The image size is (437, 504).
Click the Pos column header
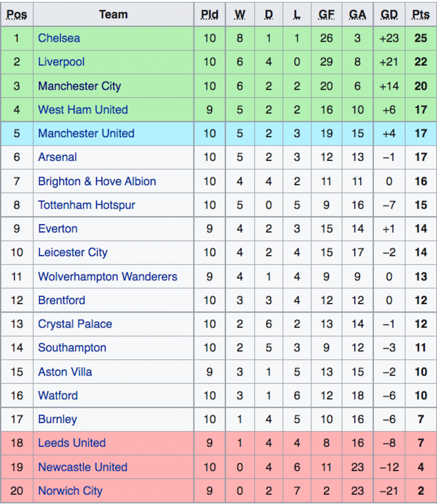(17, 14)
